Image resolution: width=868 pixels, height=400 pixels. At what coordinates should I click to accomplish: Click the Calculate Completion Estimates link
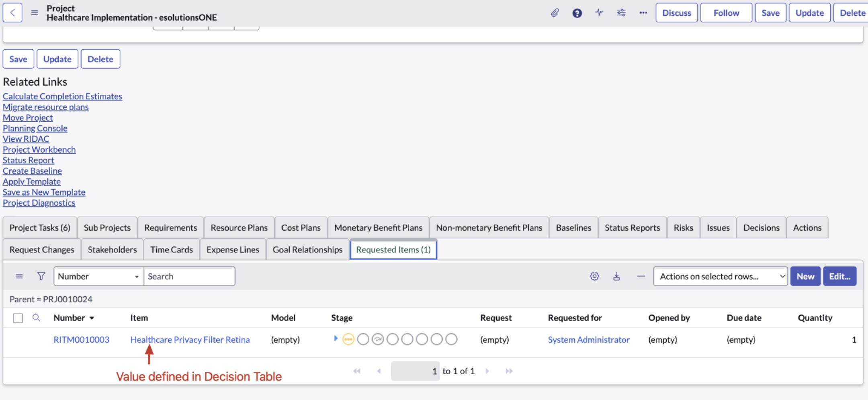tap(62, 96)
